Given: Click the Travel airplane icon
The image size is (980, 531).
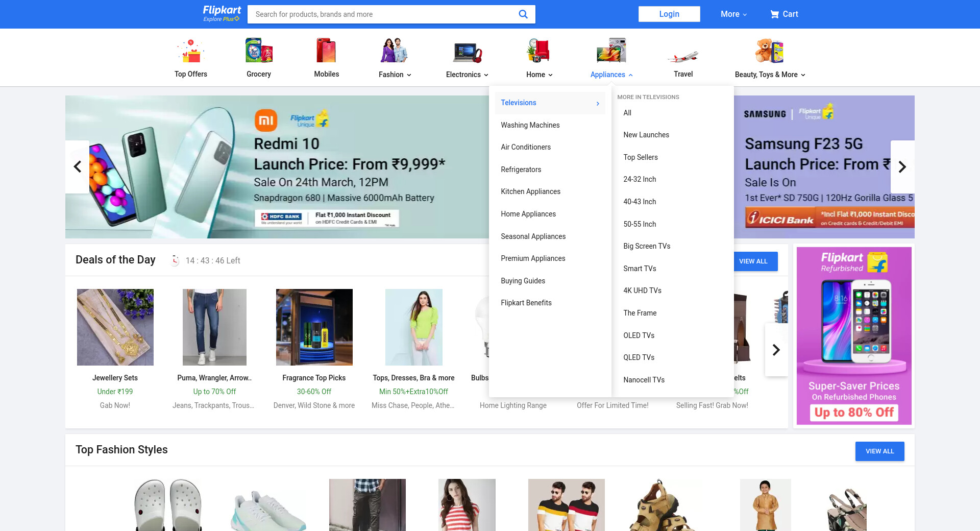Looking at the screenshot, I should (683, 55).
